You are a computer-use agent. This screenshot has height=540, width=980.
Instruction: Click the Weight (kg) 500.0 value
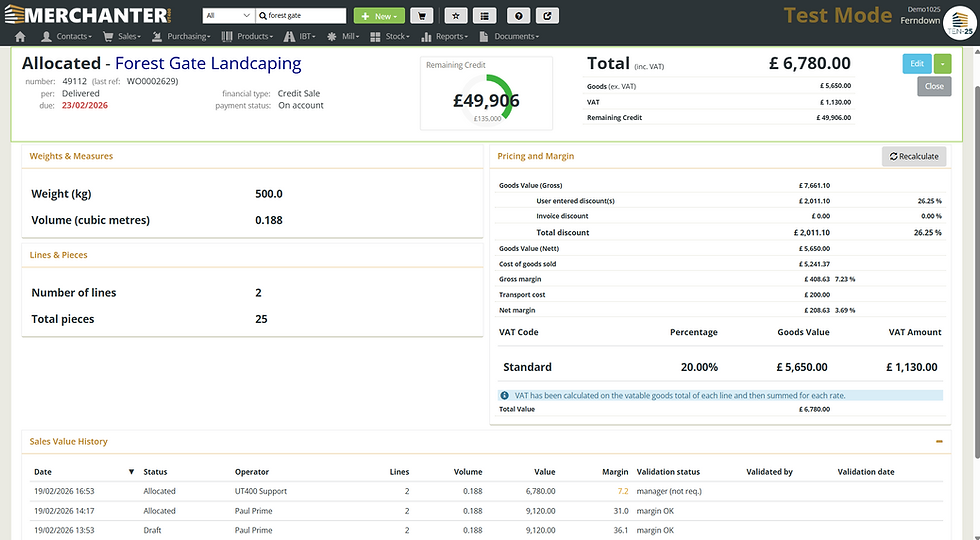tap(269, 194)
